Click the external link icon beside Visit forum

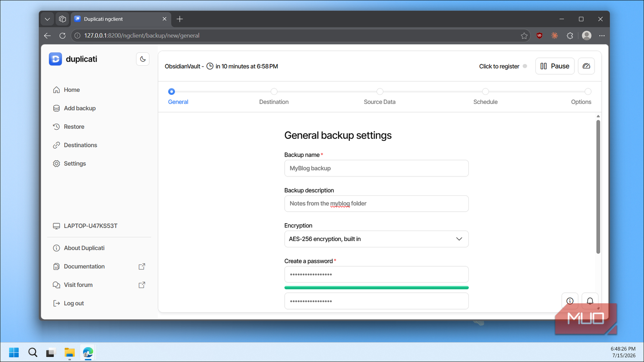pos(142,285)
